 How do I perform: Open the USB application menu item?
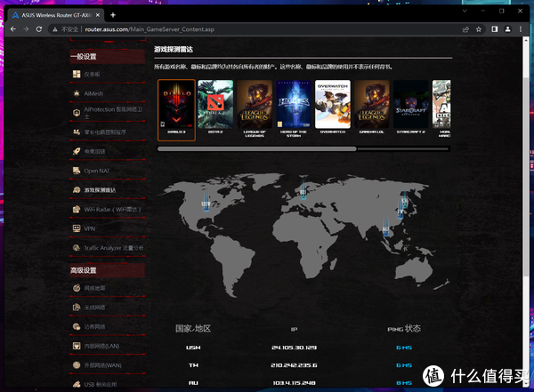[101, 385]
